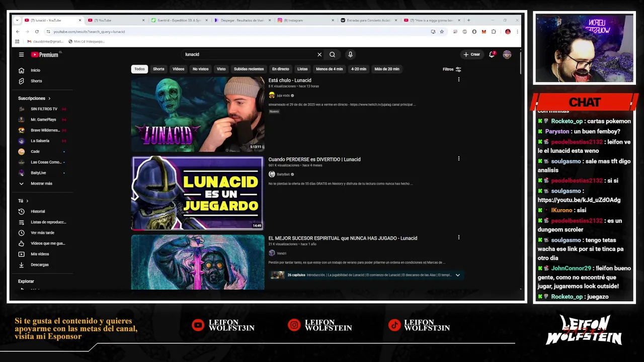Viewport: 644px width, 362px height.
Task: Select the Visto filter chip
Action: [x=221, y=69]
